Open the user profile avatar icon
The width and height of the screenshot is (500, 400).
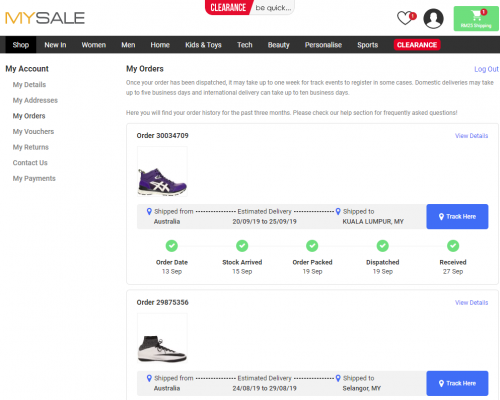pos(433,18)
